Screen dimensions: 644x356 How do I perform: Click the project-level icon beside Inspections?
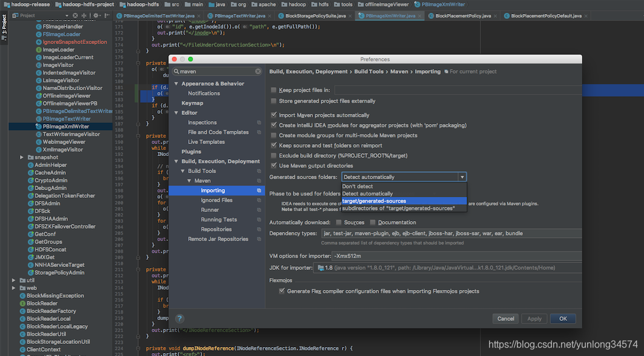(x=259, y=122)
